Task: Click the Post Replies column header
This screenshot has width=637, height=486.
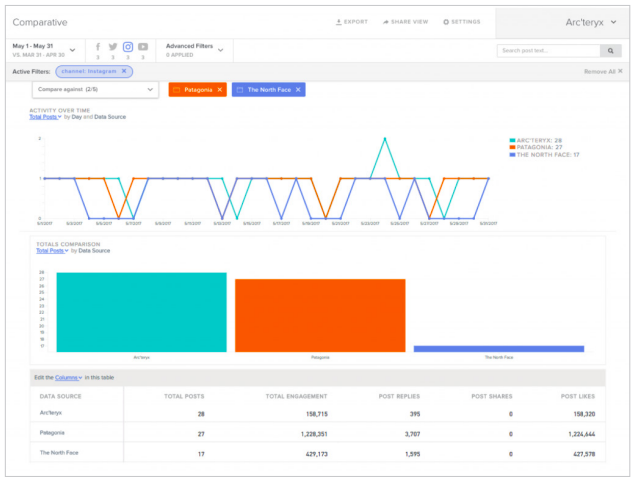Action: [399, 396]
